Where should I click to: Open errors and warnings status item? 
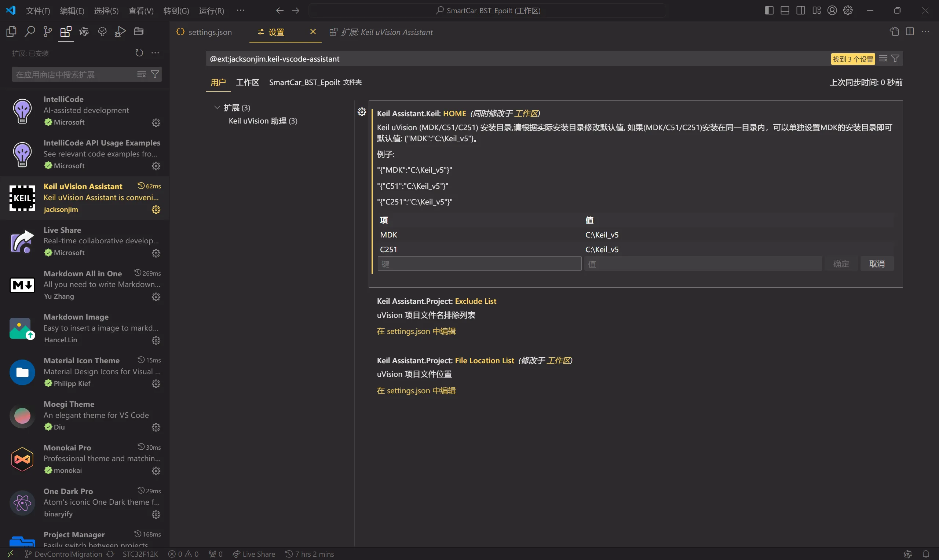(x=183, y=554)
